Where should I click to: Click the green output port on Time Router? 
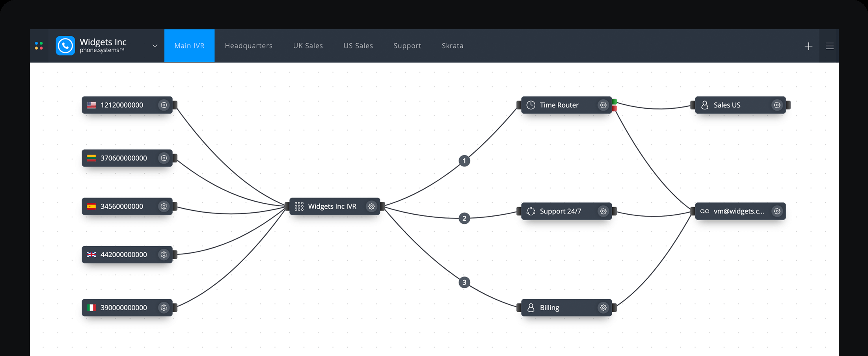click(615, 102)
